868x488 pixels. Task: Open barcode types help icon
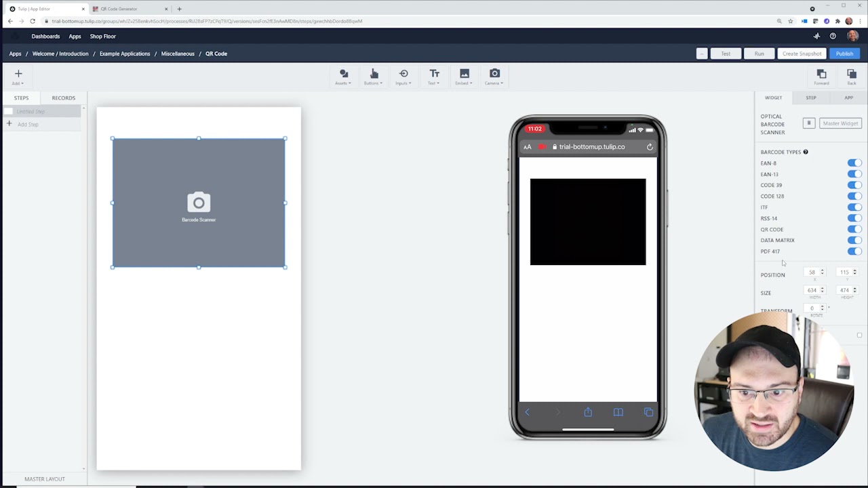pyautogui.click(x=806, y=152)
